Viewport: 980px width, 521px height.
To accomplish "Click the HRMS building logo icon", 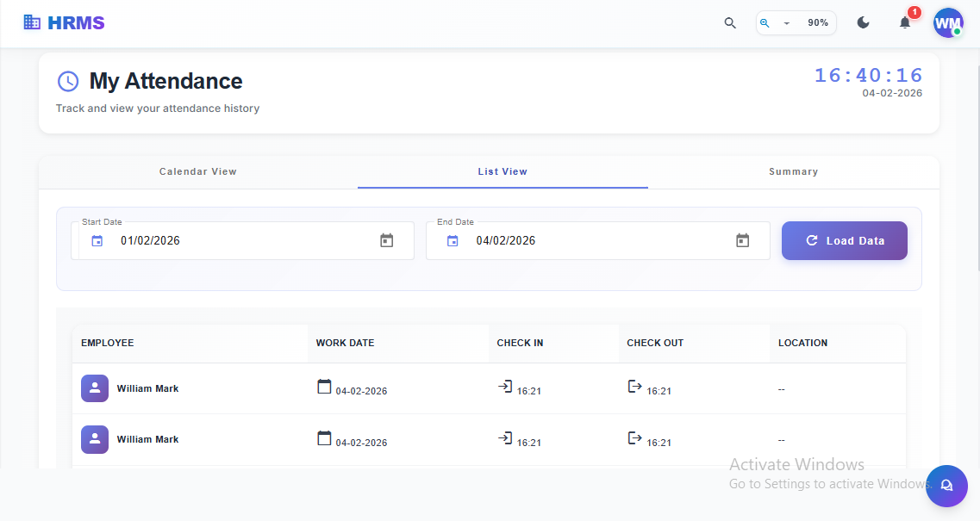I will click(x=32, y=22).
